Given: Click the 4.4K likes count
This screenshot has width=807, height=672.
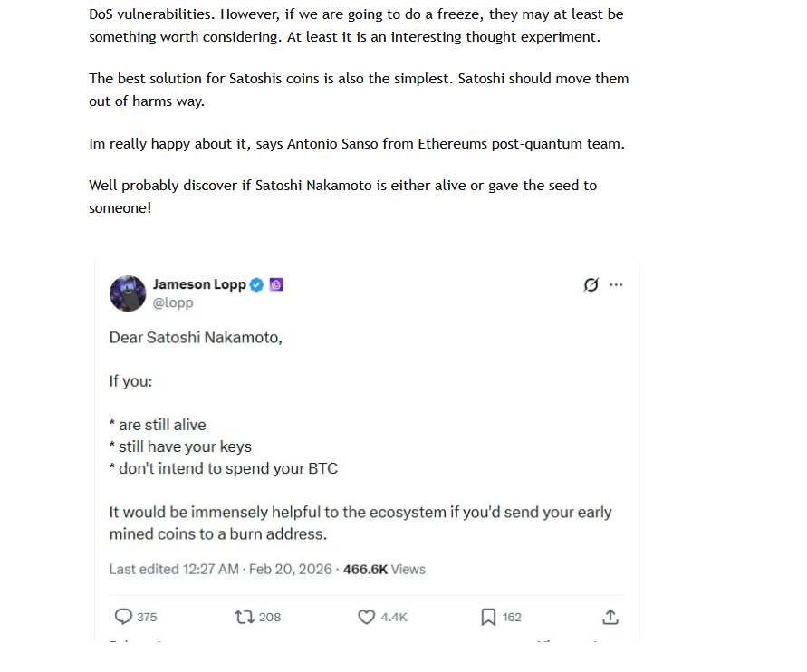Looking at the screenshot, I should click(x=394, y=617).
